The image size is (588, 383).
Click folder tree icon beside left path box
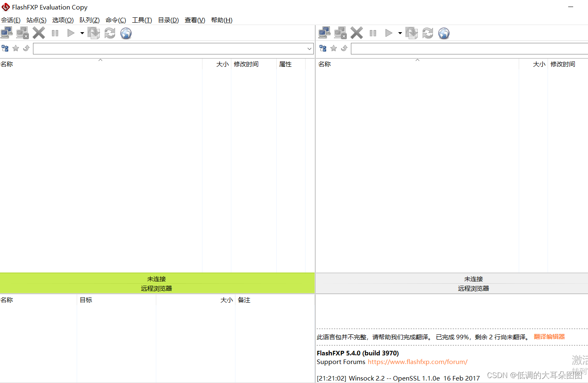click(x=5, y=48)
